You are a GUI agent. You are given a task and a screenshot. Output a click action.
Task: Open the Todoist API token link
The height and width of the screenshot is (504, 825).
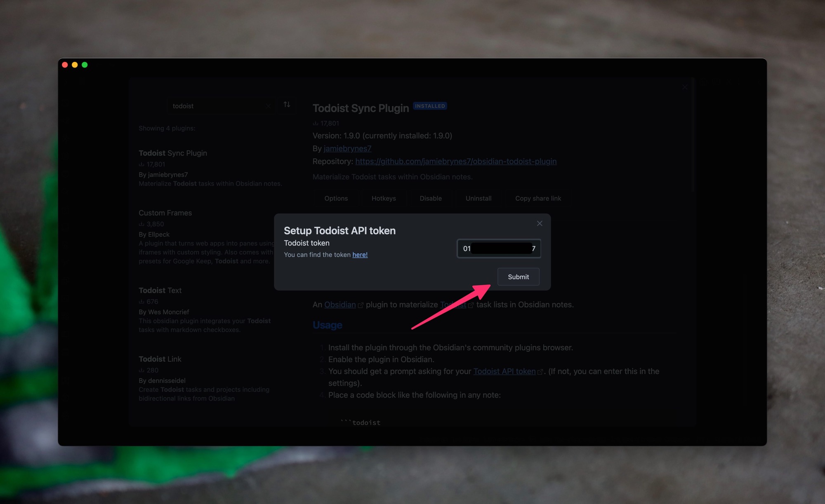(x=504, y=372)
